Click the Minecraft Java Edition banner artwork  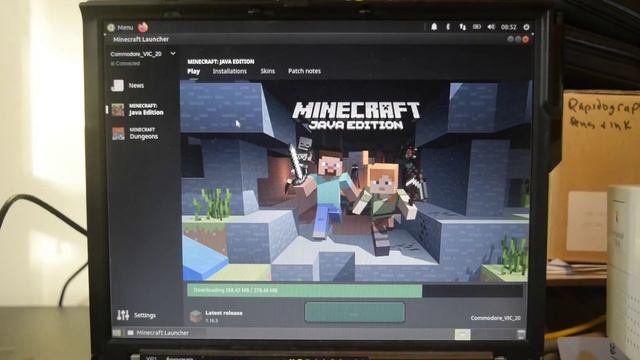(x=356, y=180)
